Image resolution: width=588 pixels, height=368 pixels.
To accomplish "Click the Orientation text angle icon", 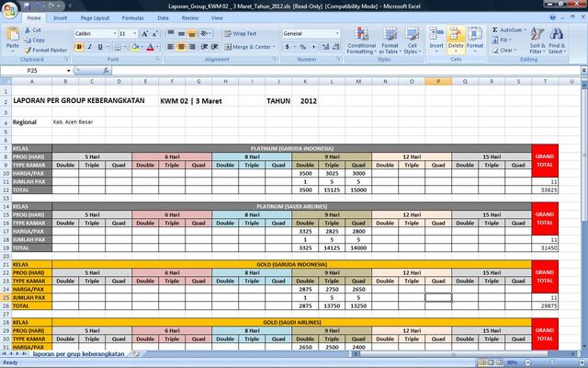I will click(204, 33).
